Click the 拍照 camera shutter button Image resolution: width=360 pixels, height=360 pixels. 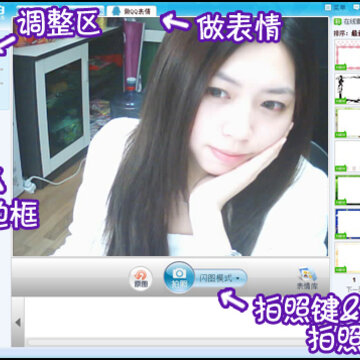point(179,277)
